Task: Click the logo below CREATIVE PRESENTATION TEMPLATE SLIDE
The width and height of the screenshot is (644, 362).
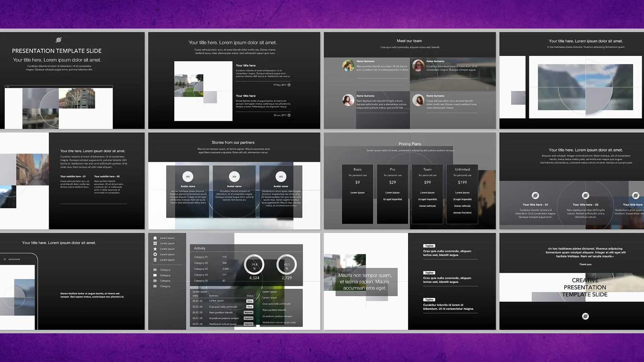Action: pos(586,316)
